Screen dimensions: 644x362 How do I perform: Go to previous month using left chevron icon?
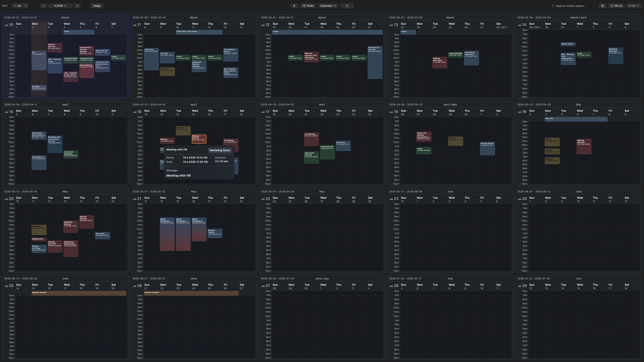pos(43,5)
